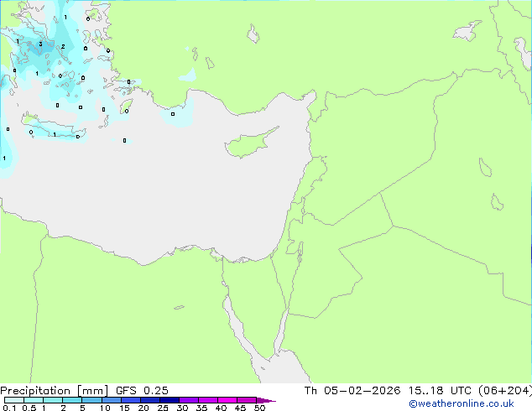The width and height of the screenshot is (532, 411).
Task: Click the precipitation value "2" on the map
Action: tap(63, 46)
